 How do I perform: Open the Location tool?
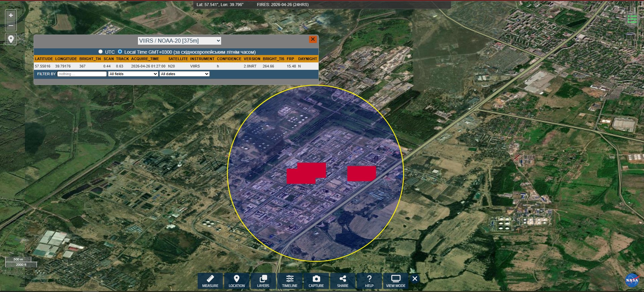click(x=237, y=281)
